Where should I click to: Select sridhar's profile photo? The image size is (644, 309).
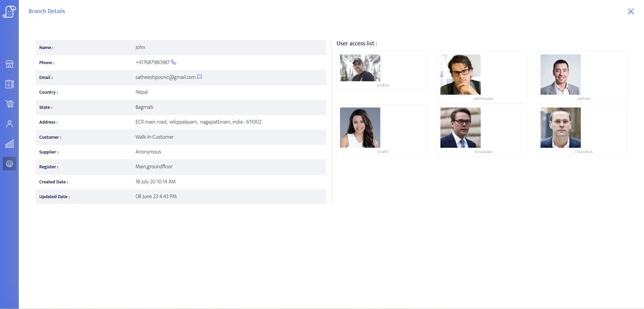click(360, 68)
